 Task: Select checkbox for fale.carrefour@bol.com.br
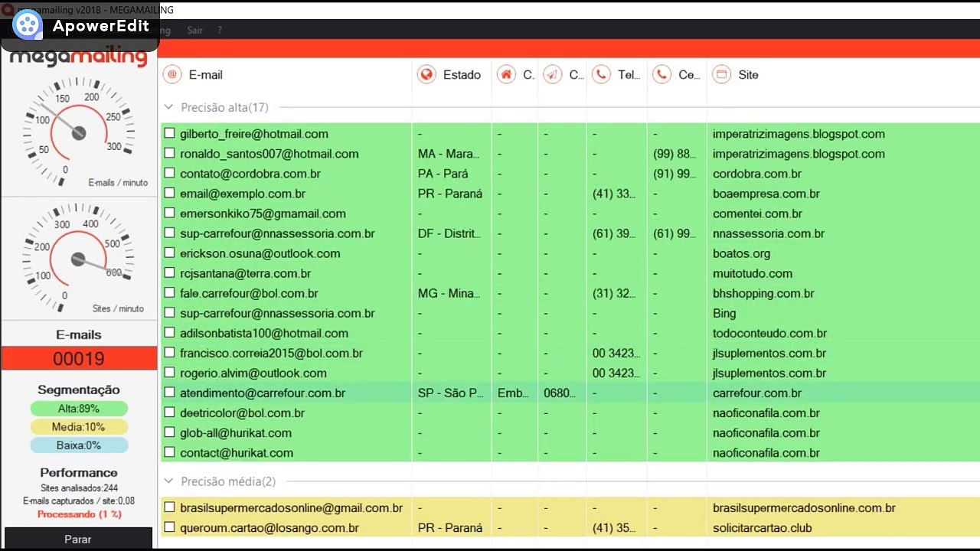click(170, 293)
